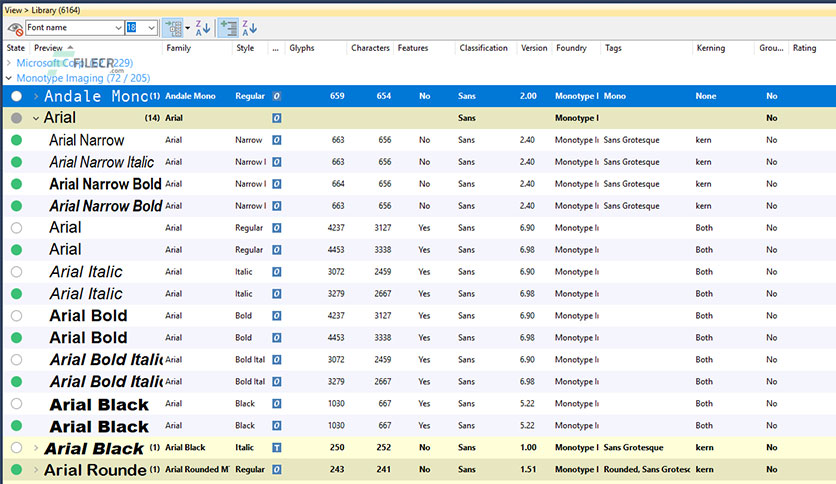Sort by the State column header

(x=16, y=48)
